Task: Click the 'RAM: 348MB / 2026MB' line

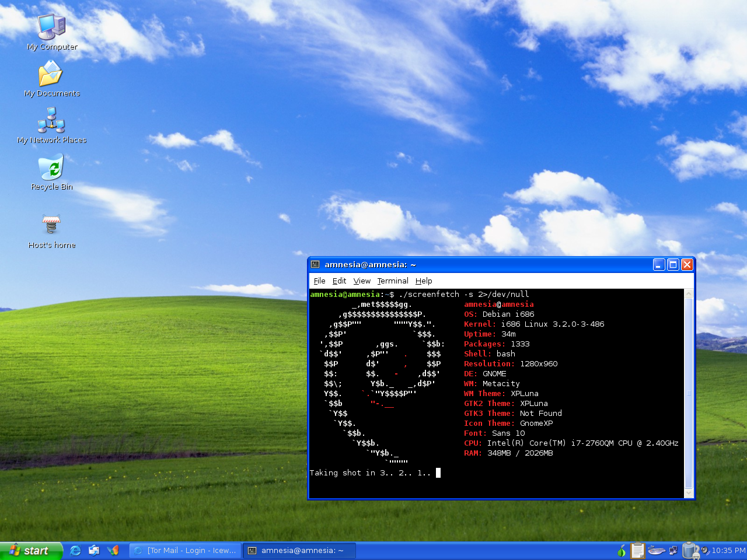Action: [x=508, y=453]
